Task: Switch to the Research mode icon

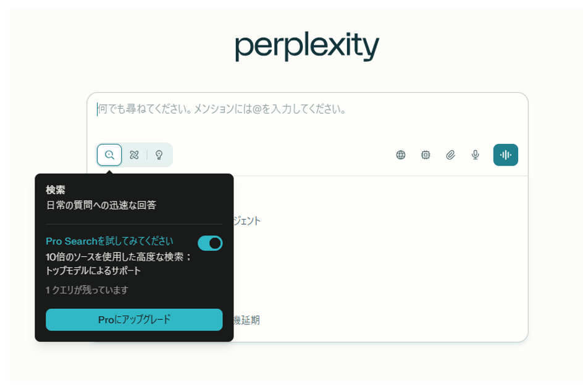Action: point(134,155)
